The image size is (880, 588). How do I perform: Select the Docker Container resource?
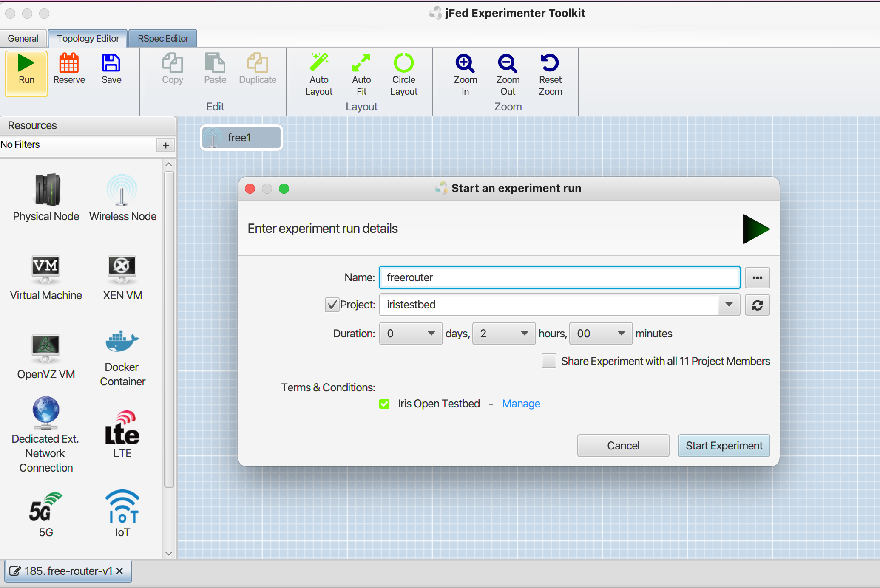(x=122, y=342)
